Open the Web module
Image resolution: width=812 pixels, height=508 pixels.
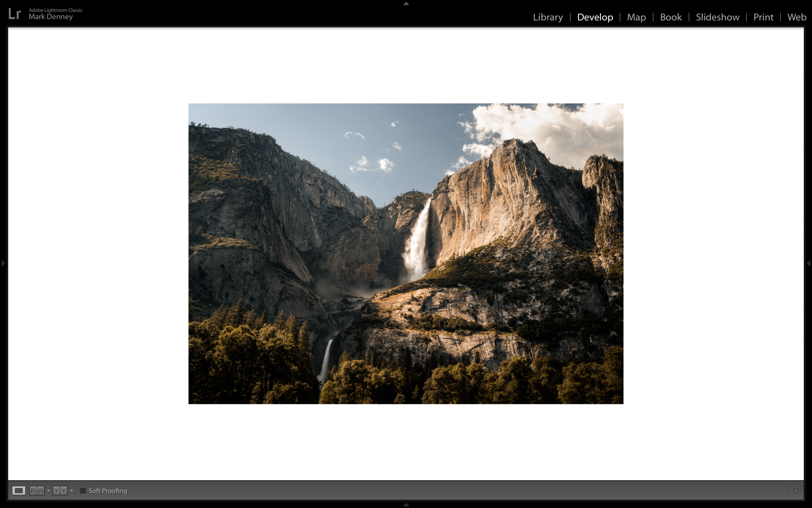pos(796,17)
